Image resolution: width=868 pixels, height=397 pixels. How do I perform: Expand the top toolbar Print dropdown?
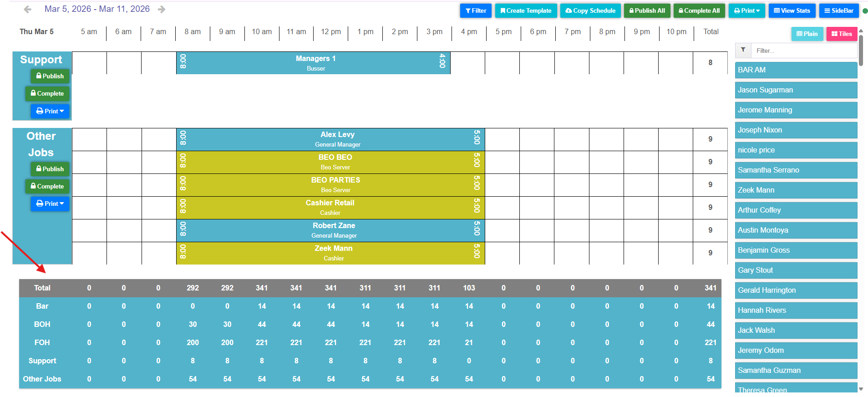(747, 10)
